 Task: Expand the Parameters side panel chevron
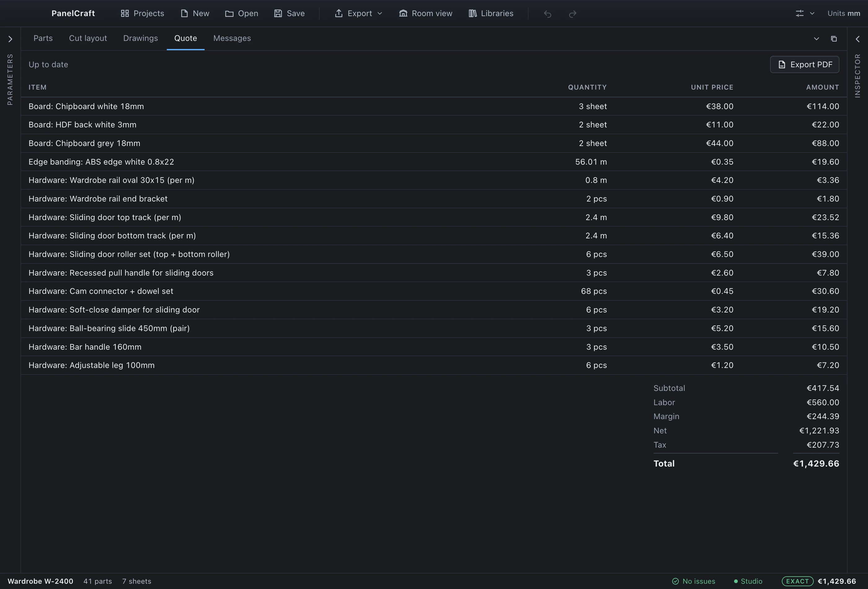pyautogui.click(x=11, y=39)
